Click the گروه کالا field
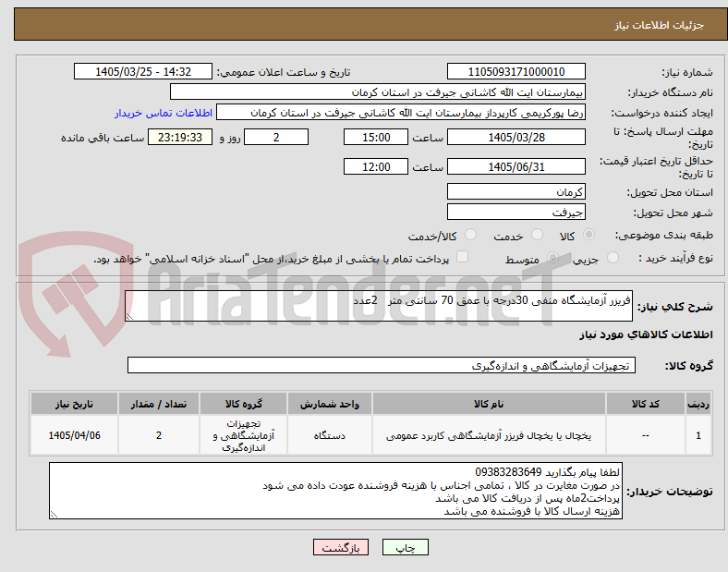The image size is (728, 572). coord(382,365)
